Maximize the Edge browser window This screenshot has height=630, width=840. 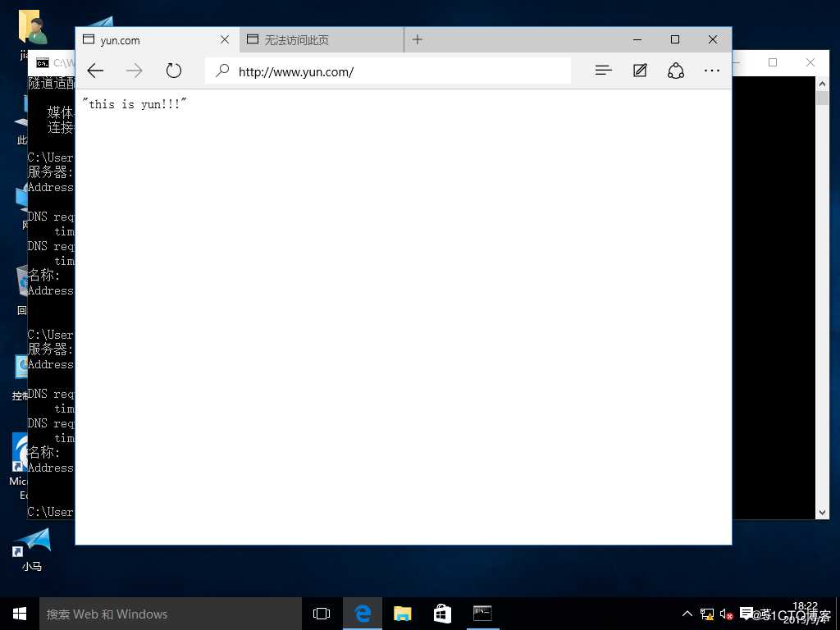point(675,39)
